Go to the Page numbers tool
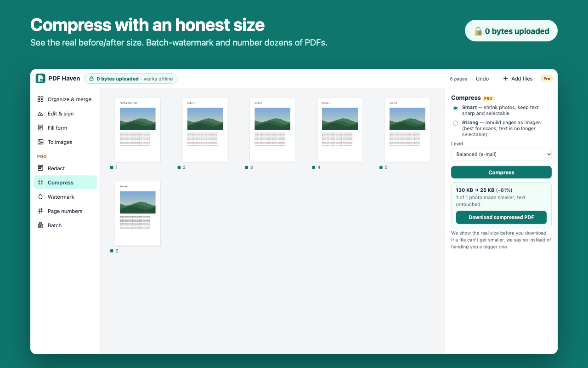The width and height of the screenshot is (588, 368). tap(65, 211)
